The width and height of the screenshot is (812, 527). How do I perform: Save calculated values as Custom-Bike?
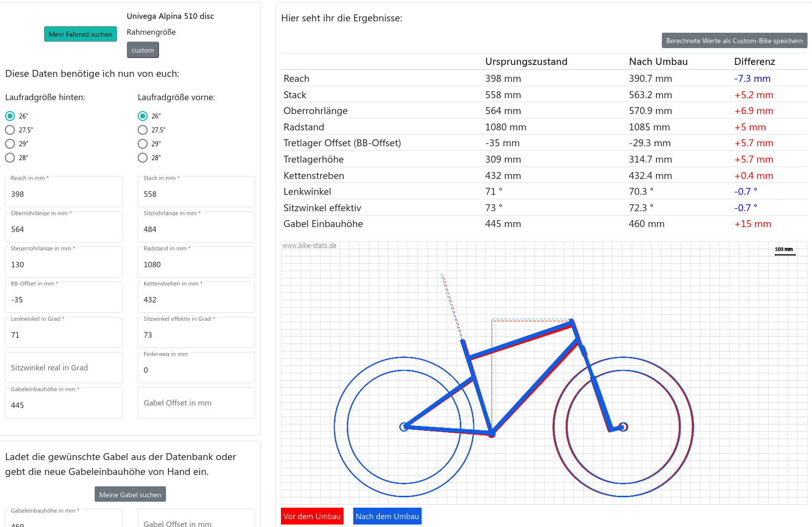point(734,41)
